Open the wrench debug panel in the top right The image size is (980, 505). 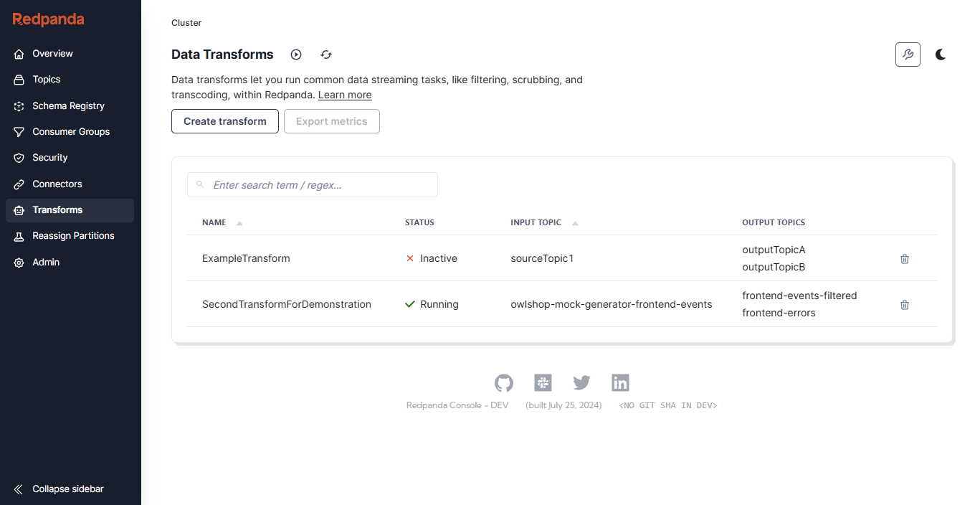[x=908, y=54]
